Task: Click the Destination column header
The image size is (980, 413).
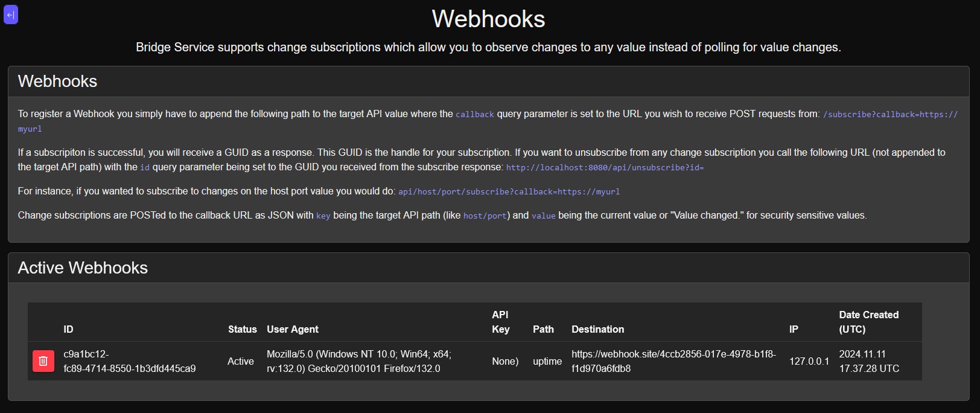Action: pos(597,329)
